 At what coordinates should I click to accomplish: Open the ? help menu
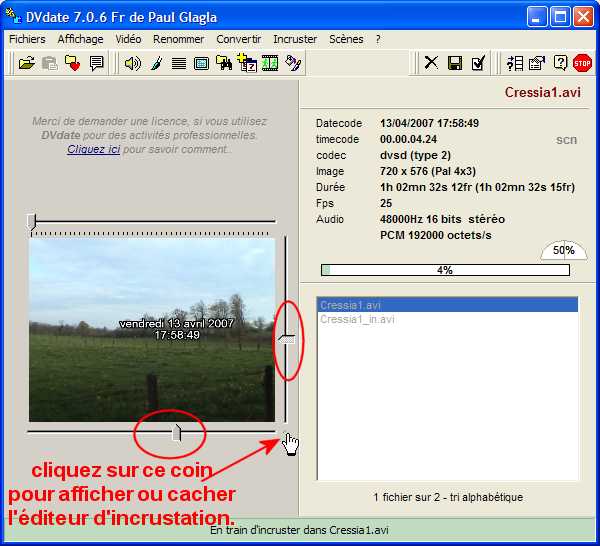pyautogui.click(x=378, y=39)
